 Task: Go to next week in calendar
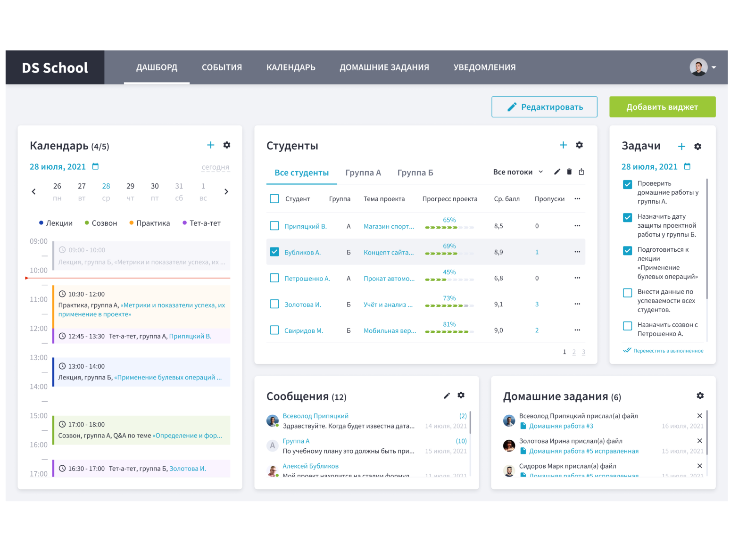tap(226, 191)
